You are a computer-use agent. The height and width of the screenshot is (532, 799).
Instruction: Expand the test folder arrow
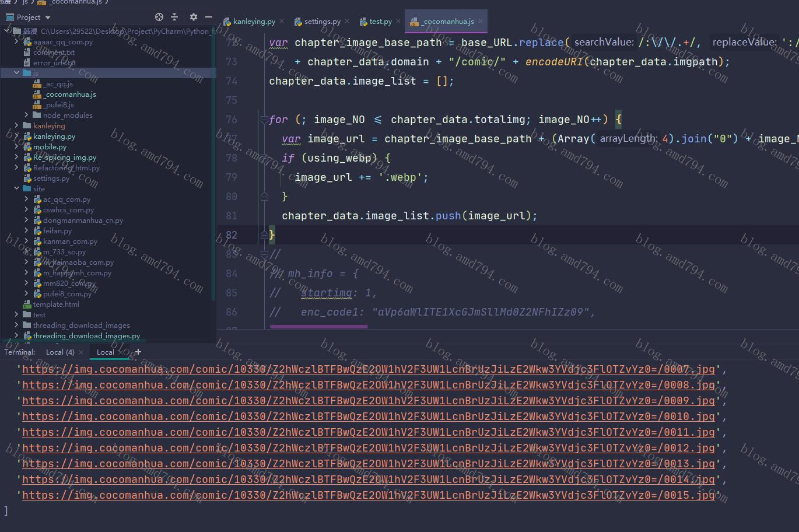click(x=16, y=314)
